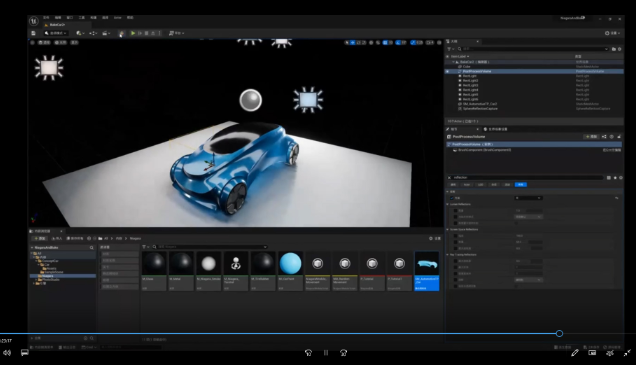Select RectLight2 in the Outliner
Screen dimensions: 636x365
point(470,81)
